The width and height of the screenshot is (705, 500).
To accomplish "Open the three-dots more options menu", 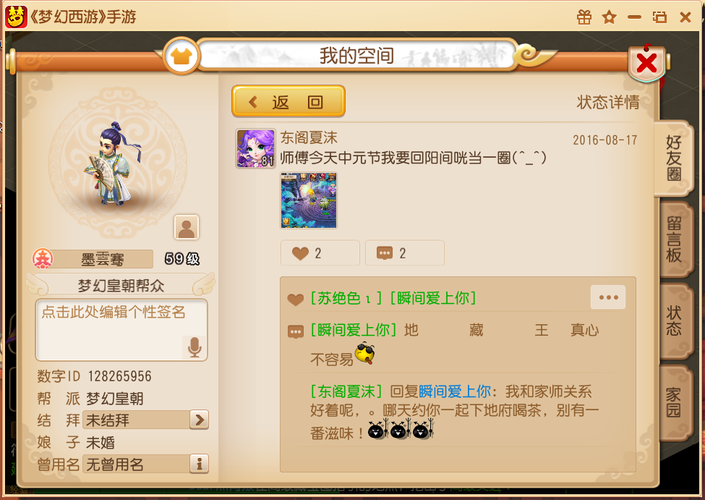I will tap(608, 297).
